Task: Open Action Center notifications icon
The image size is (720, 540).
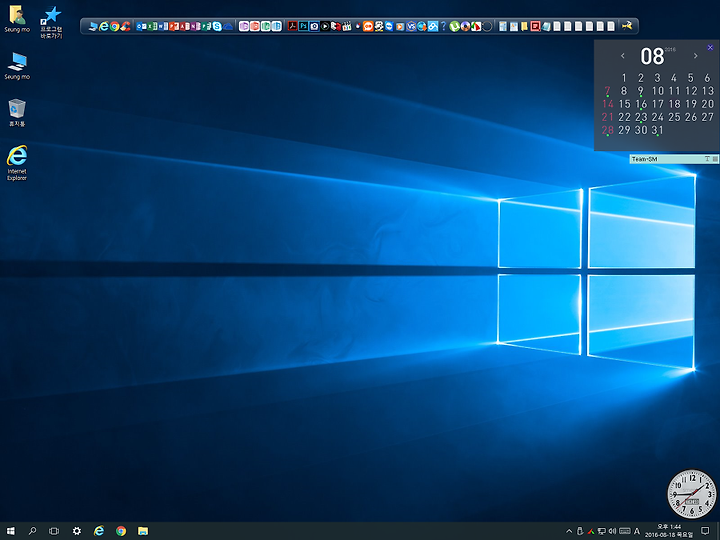Action: (705, 531)
